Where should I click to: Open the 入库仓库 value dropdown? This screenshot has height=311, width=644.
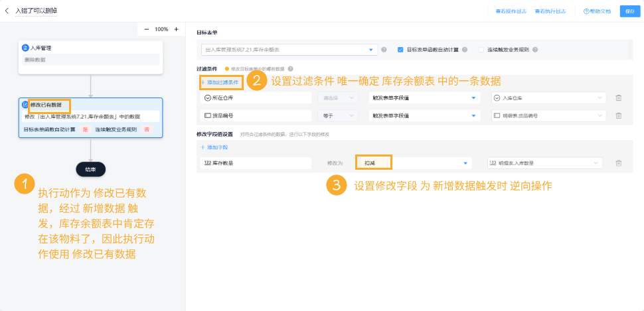click(548, 97)
